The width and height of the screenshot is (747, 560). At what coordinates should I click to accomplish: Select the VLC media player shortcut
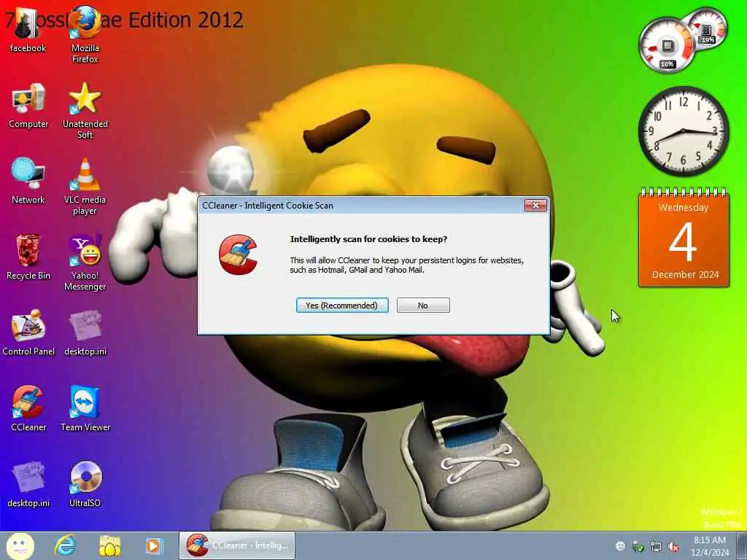pyautogui.click(x=85, y=187)
